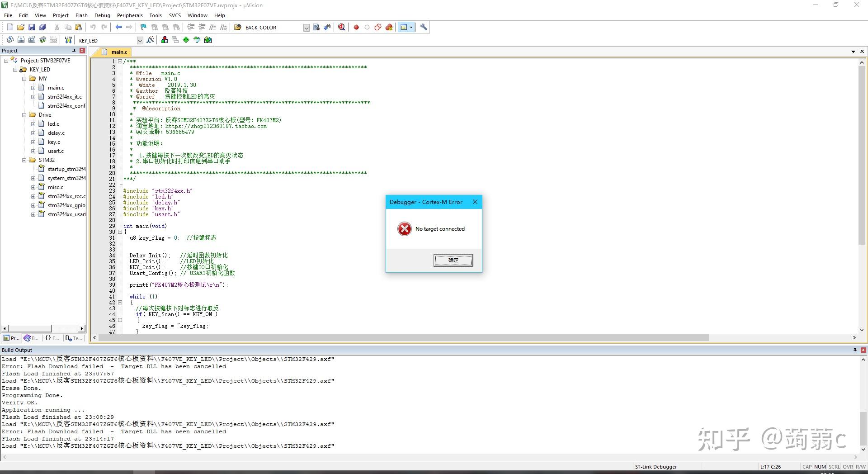Click the ST-Link Debugger status bar entry
868x474 pixels.
[656, 466]
